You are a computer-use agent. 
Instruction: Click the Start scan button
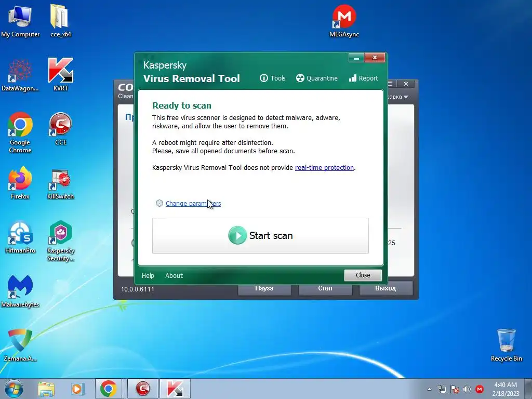[x=260, y=236]
